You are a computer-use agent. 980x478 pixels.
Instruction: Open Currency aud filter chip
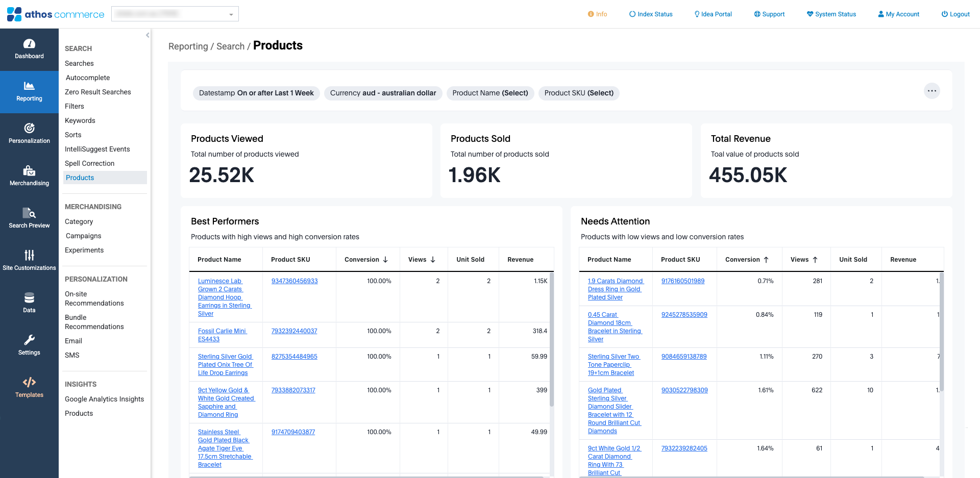pos(383,93)
